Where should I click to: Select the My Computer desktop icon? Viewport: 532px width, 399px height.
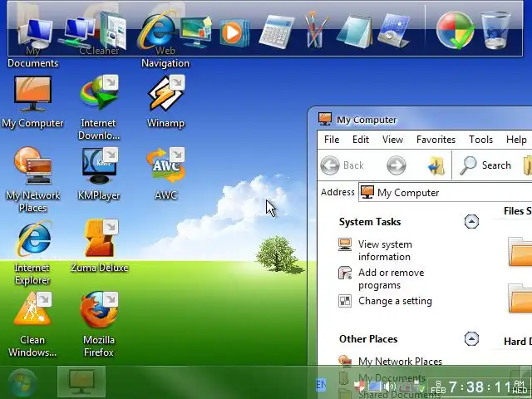(x=32, y=101)
